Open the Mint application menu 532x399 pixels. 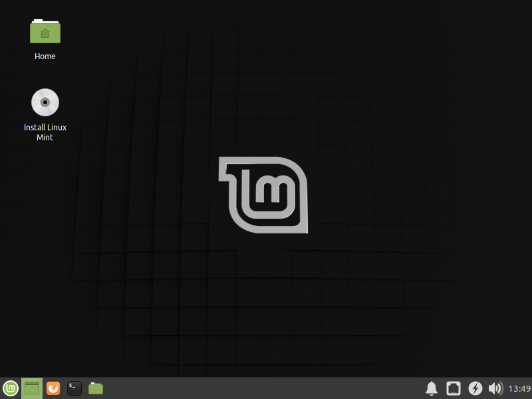pyautogui.click(x=9, y=388)
